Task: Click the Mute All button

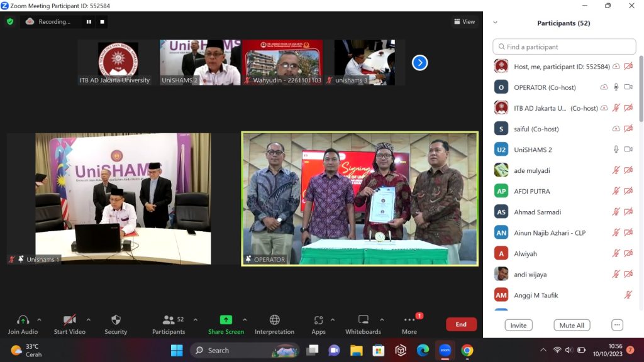Action: (572, 325)
